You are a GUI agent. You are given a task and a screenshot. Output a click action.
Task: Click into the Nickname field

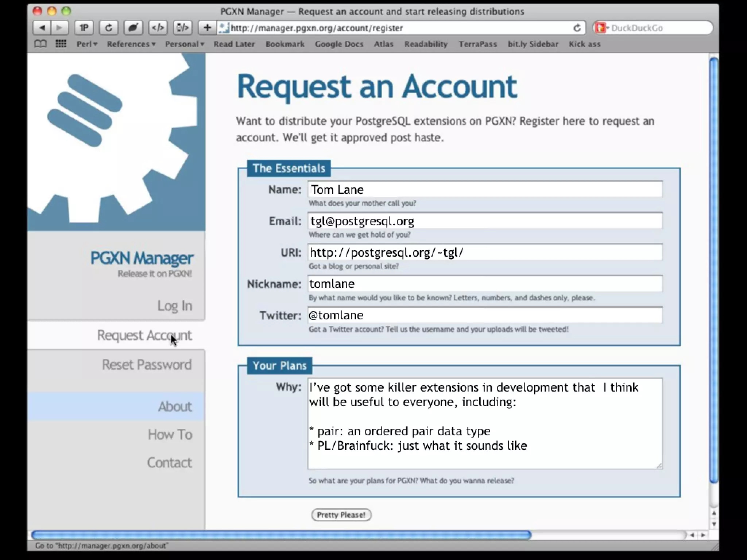click(485, 284)
